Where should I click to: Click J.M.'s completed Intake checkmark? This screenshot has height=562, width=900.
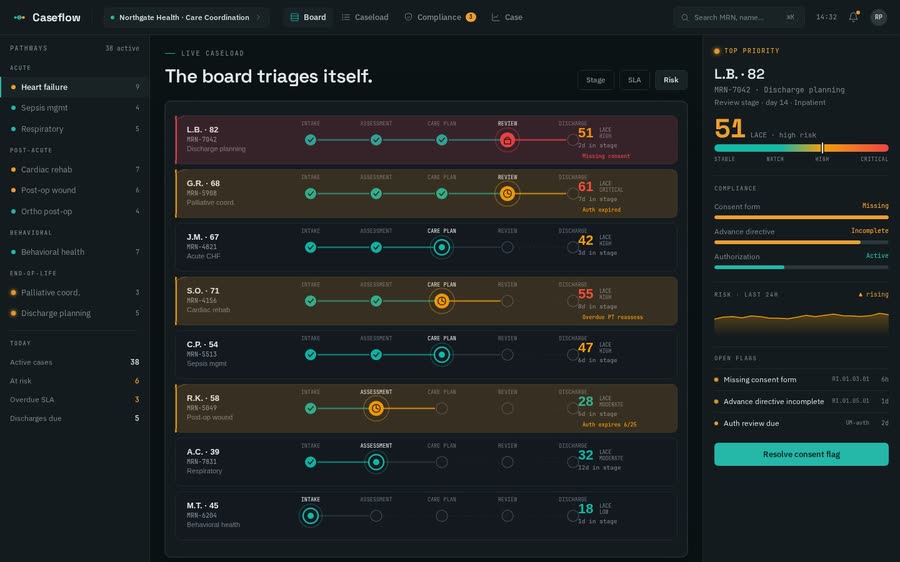click(311, 247)
